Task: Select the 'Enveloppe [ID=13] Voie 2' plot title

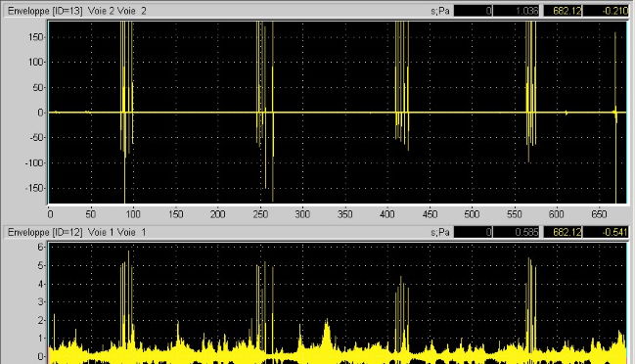Action: point(77,11)
